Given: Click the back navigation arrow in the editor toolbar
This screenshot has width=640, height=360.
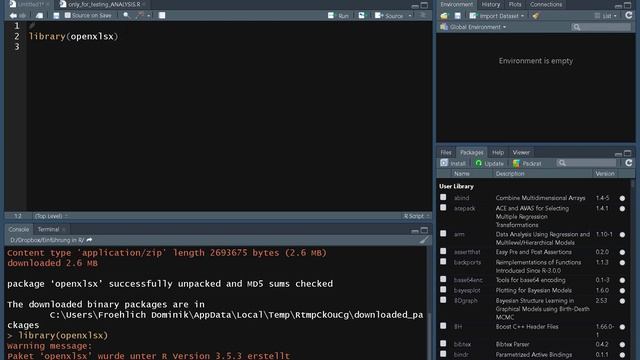Looking at the screenshot, I should tap(13, 16).
